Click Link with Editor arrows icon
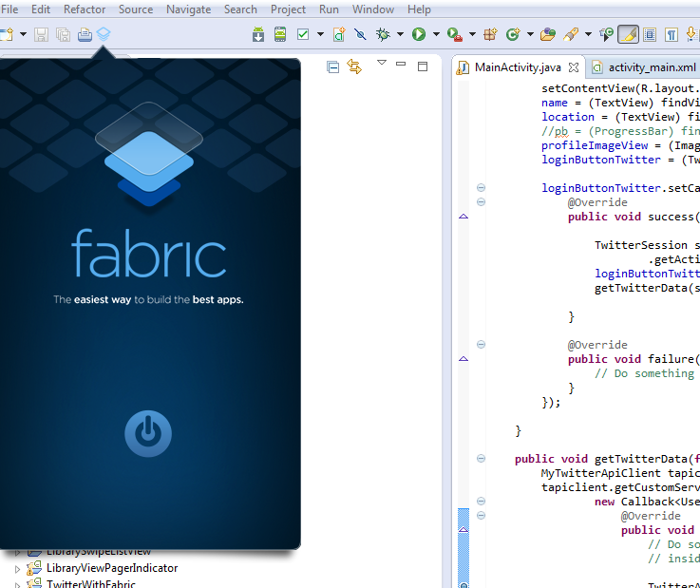The height and width of the screenshot is (588, 700). (354, 66)
